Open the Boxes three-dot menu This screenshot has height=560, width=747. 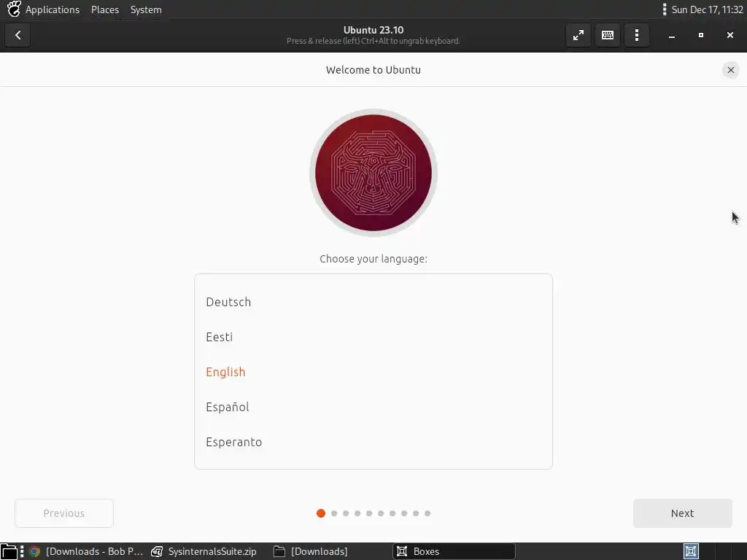(x=636, y=35)
